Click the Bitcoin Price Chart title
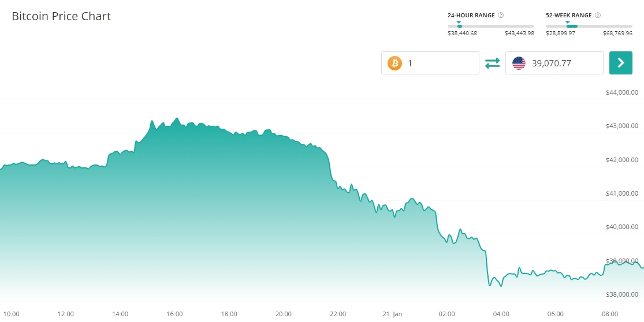 coord(61,16)
